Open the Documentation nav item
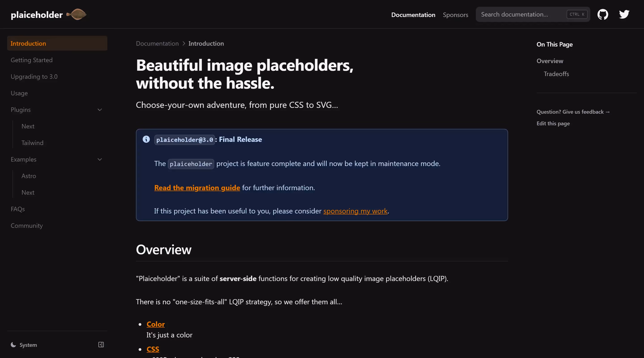 413,15
